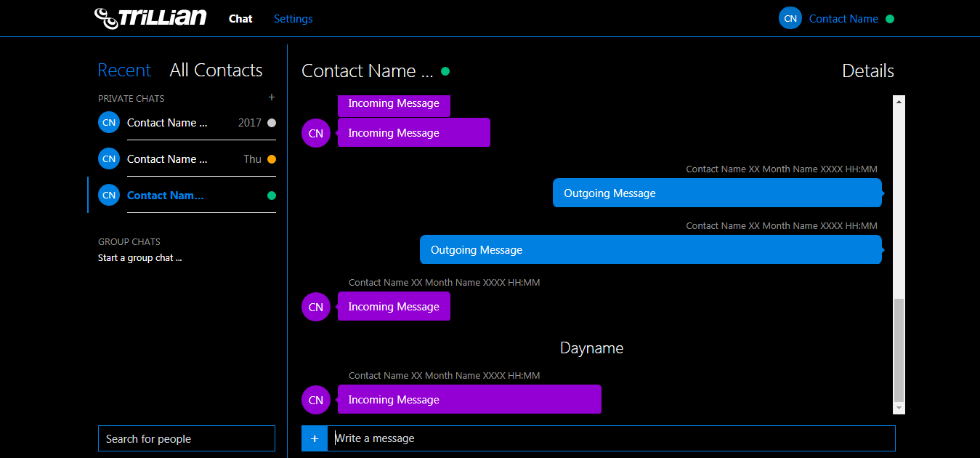Click the topmost partially visible incoming message

coord(394,106)
